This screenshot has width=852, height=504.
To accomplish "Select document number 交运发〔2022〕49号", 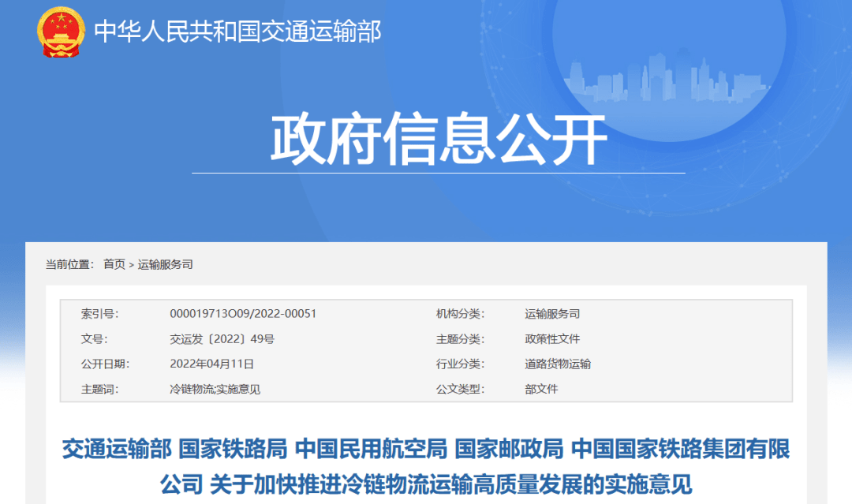I will (x=222, y=339).
